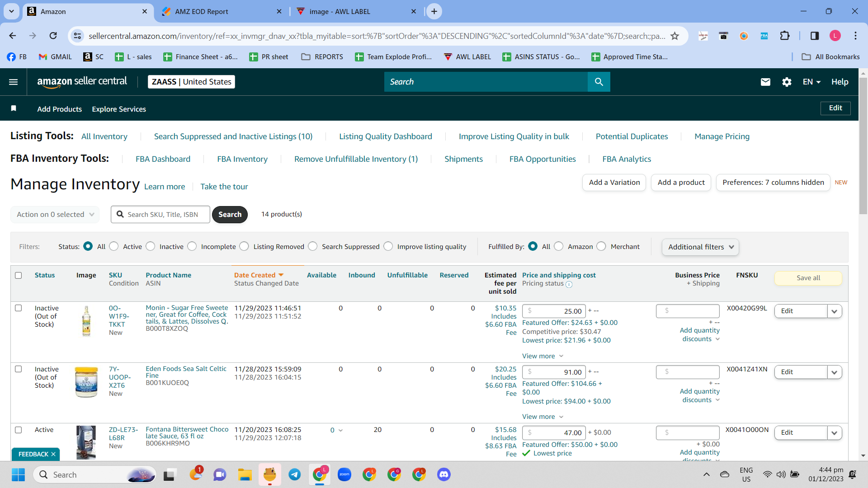
Task: Click the search magnifier button in header
Action: [599, 82]
